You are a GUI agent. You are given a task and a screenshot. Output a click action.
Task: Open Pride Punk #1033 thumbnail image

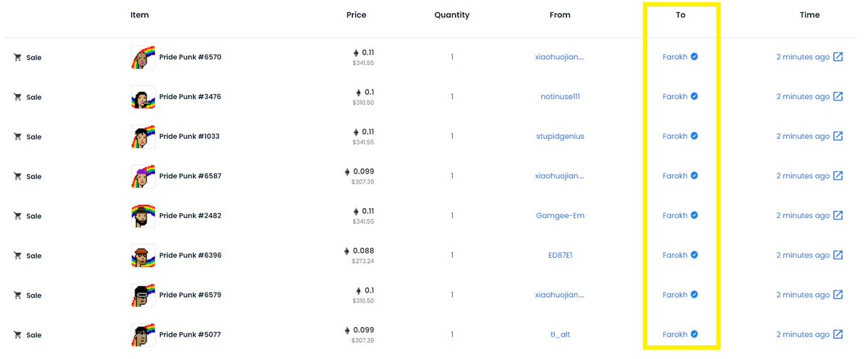[x=143, y=137]
